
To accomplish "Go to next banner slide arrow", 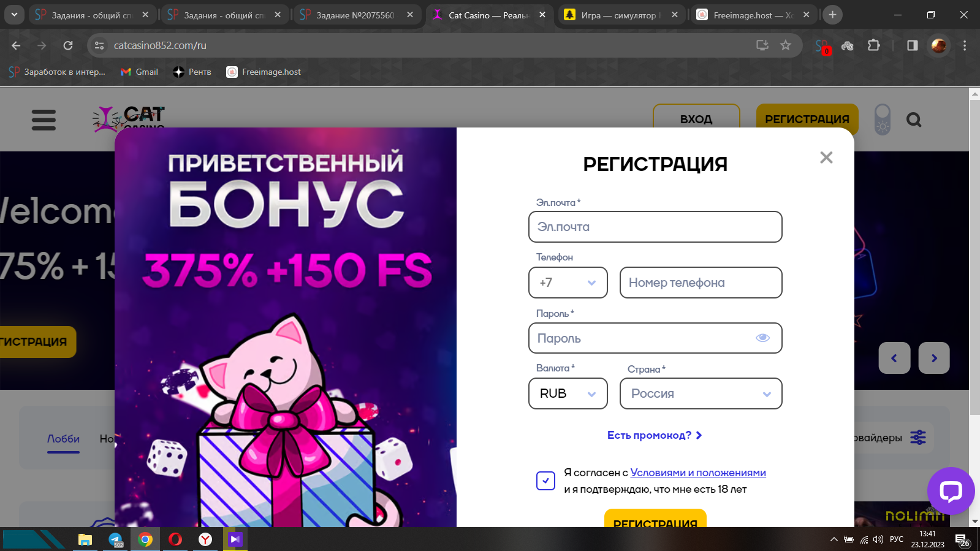I will pyautogui.click(x=934, y=358).
